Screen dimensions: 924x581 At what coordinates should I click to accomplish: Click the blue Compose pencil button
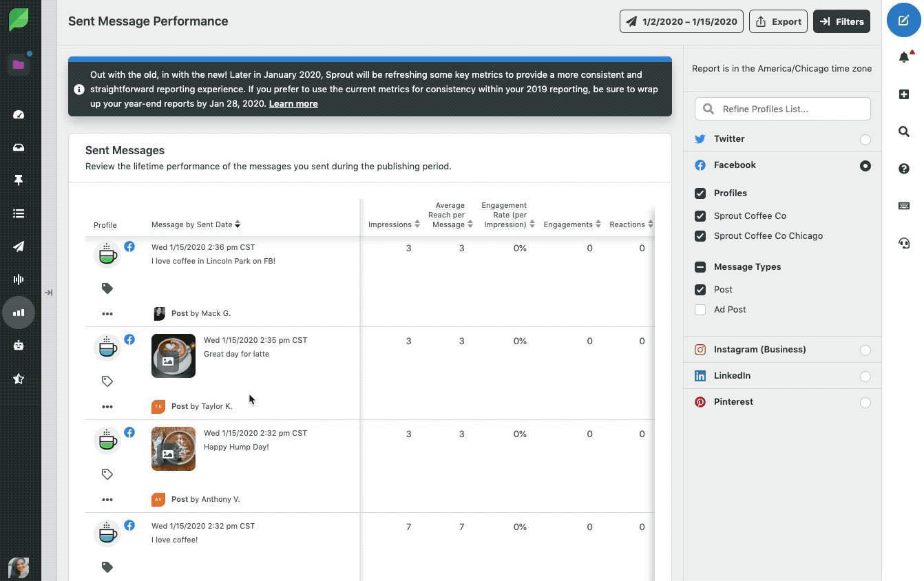pyautogui.click(x=904, y=20)
